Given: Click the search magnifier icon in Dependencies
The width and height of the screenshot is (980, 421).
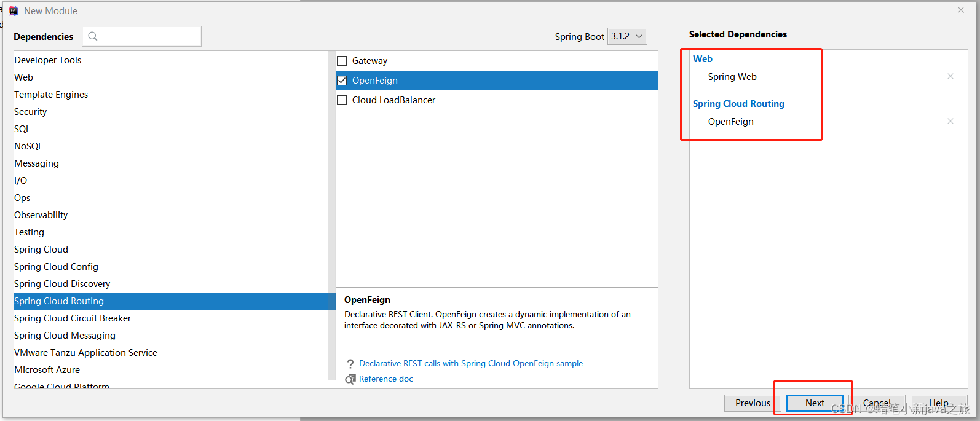Looking at the screenshot, I should [93, 36].
